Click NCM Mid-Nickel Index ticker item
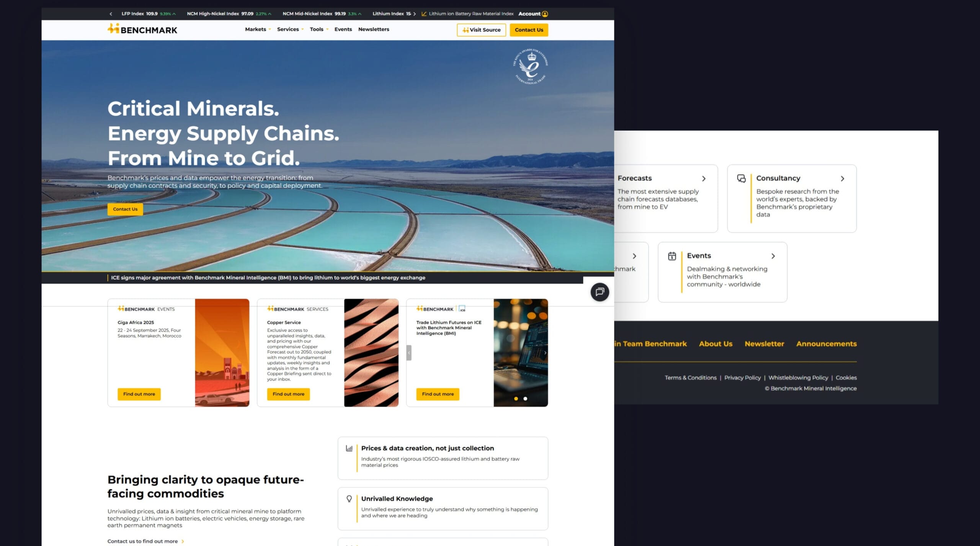 point(322,14)
